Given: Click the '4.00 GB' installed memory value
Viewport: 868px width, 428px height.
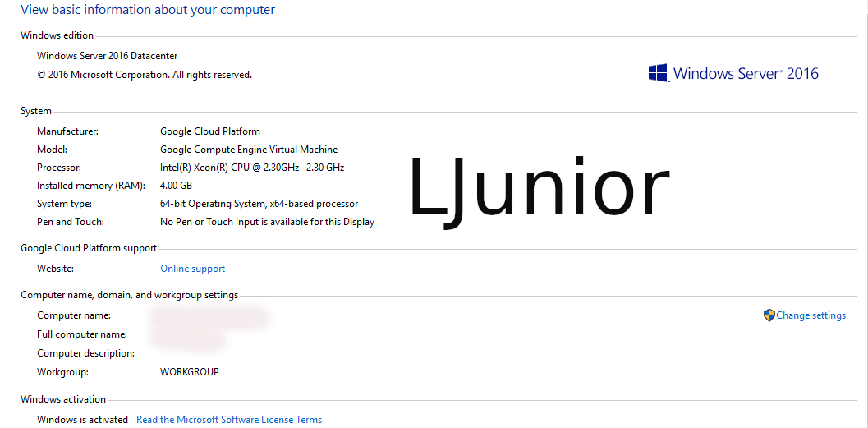Looking at the screenshot, I should click(176, 186).
